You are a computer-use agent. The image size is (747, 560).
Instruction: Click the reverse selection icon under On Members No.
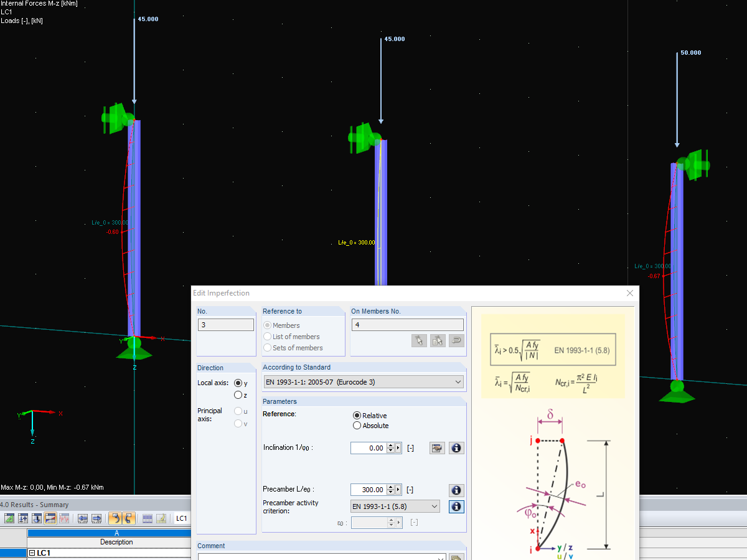tap(456, 340)
